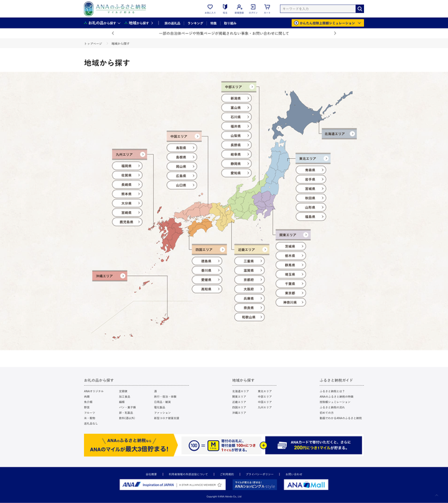Choose 熊本県 prefecture button

click(x=128, y=194)
